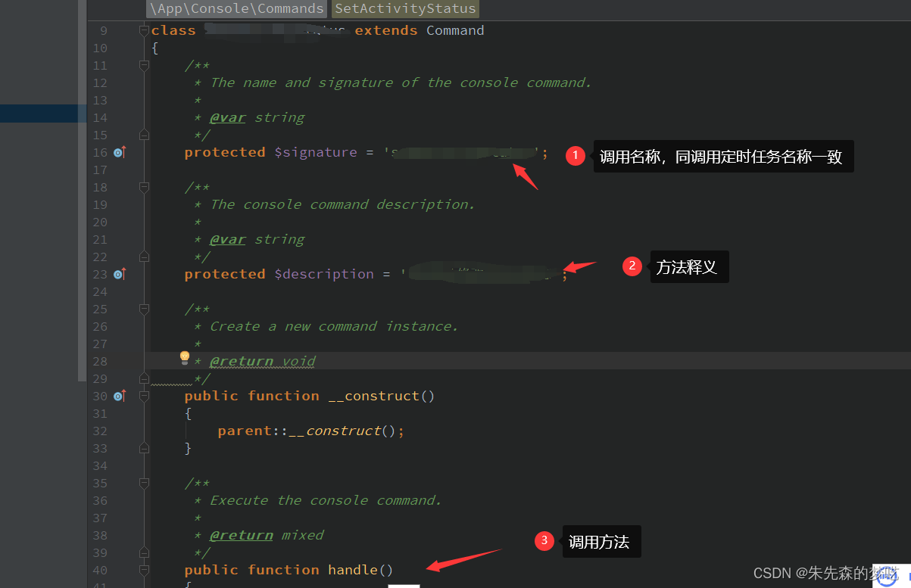Click red badge 2 beside 方法释义 label
The image size is (911, 588).
click(632, 266)
